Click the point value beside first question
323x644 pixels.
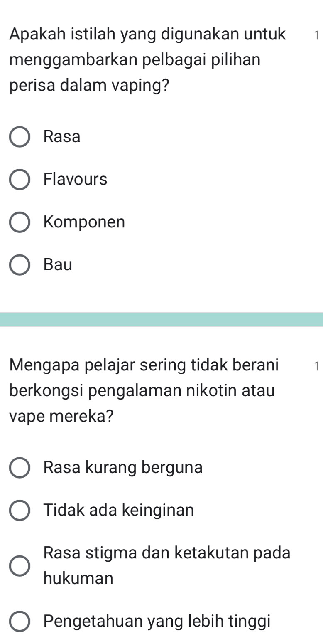click(316, 36)
